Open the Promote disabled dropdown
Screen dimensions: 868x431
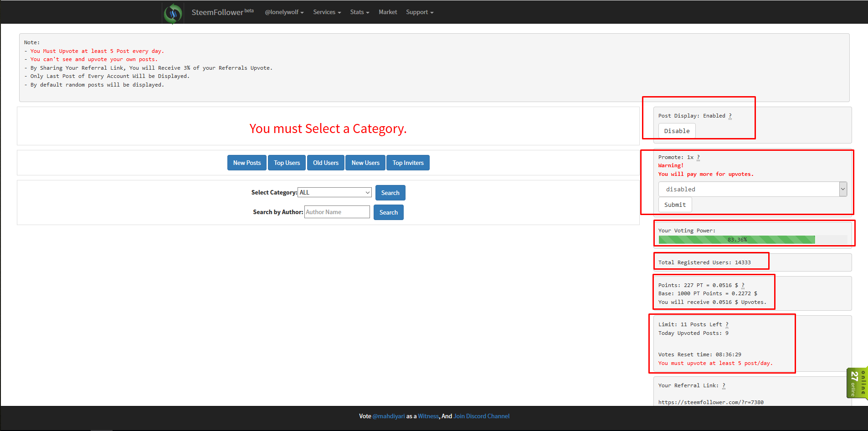(x=753, y=189)
